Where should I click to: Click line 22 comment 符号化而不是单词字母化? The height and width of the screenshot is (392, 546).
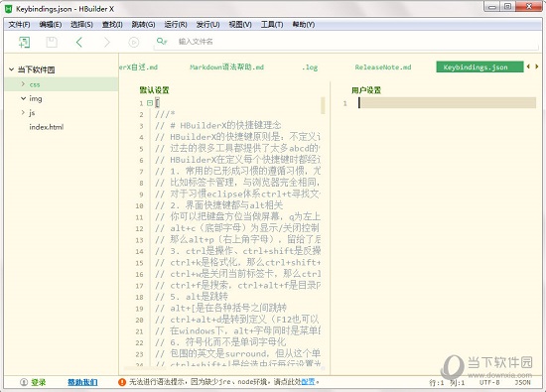(x=220, y=342)
